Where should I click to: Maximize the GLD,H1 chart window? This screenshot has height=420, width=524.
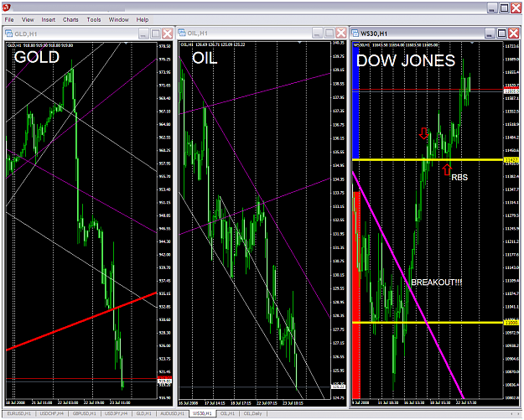click(x=155, y=34)
